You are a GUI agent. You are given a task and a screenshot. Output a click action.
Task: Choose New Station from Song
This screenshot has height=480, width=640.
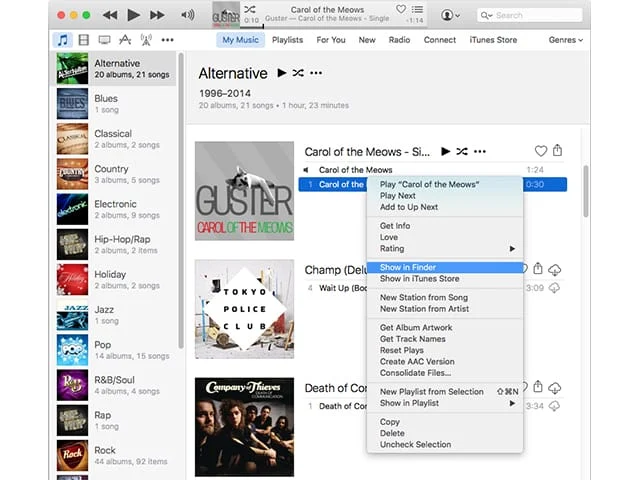pos(445,298)
